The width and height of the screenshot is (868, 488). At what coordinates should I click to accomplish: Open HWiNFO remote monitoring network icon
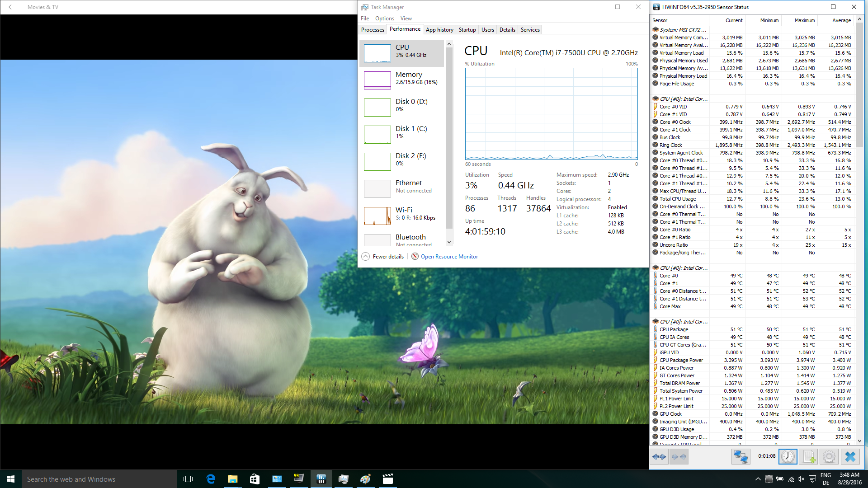pyautogui.click(x=741, y=457)
